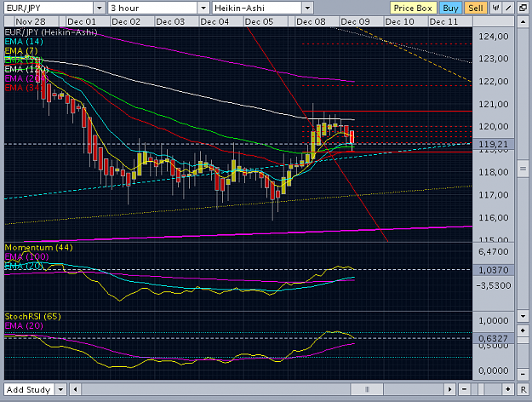Click the horizontal time scrollbar thumb
The height and width of the screenshot is (402, 532).
pyautogui.click(x=367, y=389)
